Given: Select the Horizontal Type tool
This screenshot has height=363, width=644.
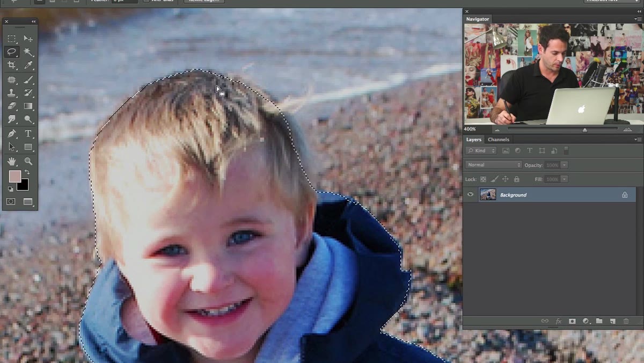Looking at the screenshot, I should (x=28, y=134).
